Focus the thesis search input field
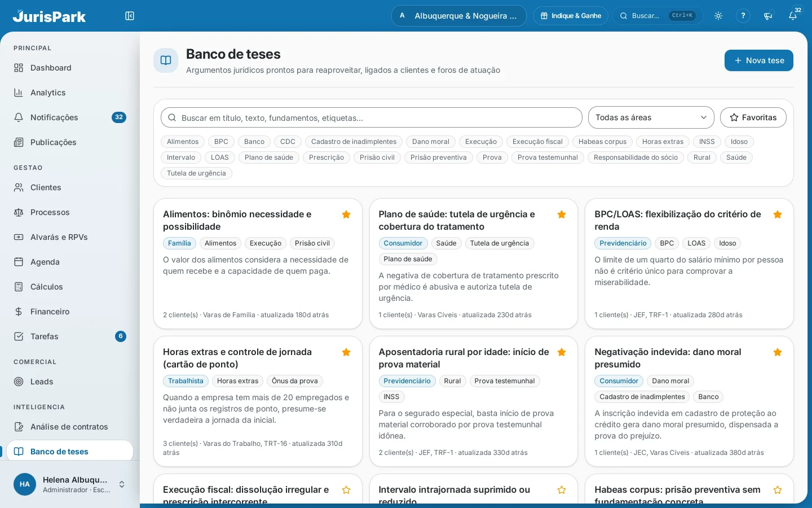 [x=372, y=117]
